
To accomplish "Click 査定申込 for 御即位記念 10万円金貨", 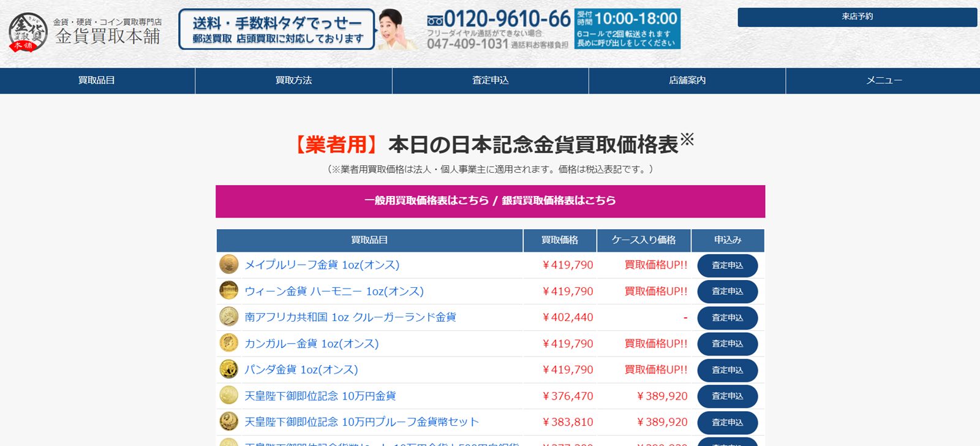I will 728,396.
